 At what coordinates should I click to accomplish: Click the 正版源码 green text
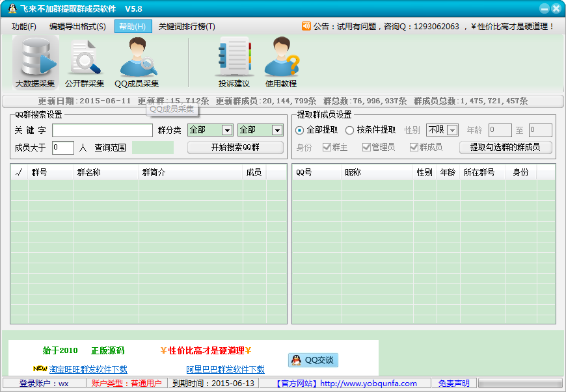click(x=107, y=350)
